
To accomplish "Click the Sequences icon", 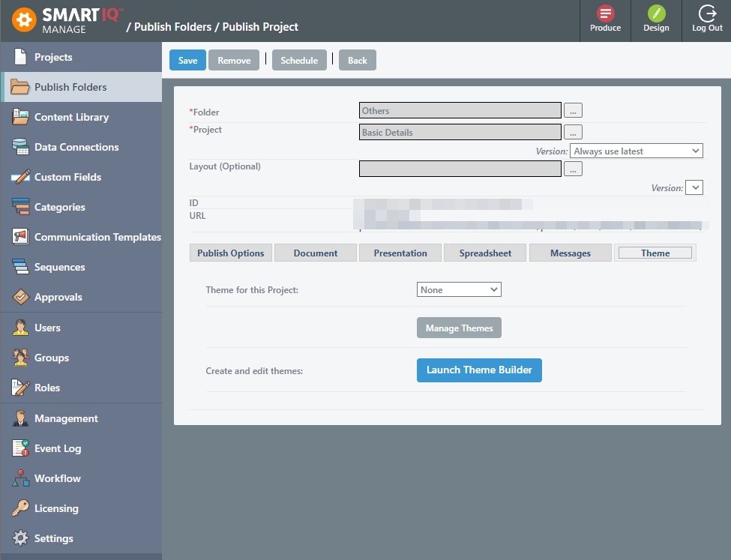I will [20, 267].
